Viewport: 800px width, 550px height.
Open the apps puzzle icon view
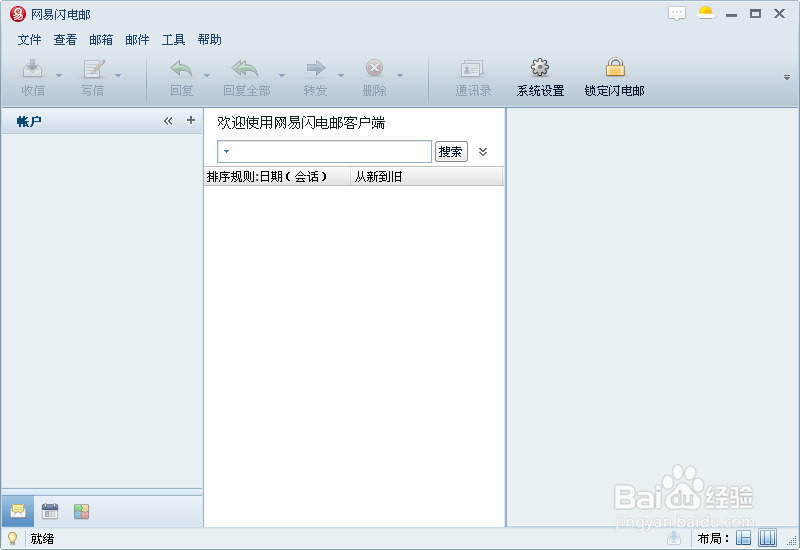click(x=81, y=511)
